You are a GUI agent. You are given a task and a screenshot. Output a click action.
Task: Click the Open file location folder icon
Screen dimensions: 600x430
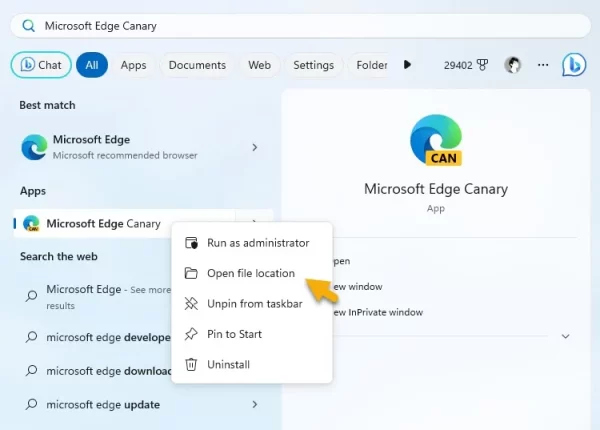191,273
